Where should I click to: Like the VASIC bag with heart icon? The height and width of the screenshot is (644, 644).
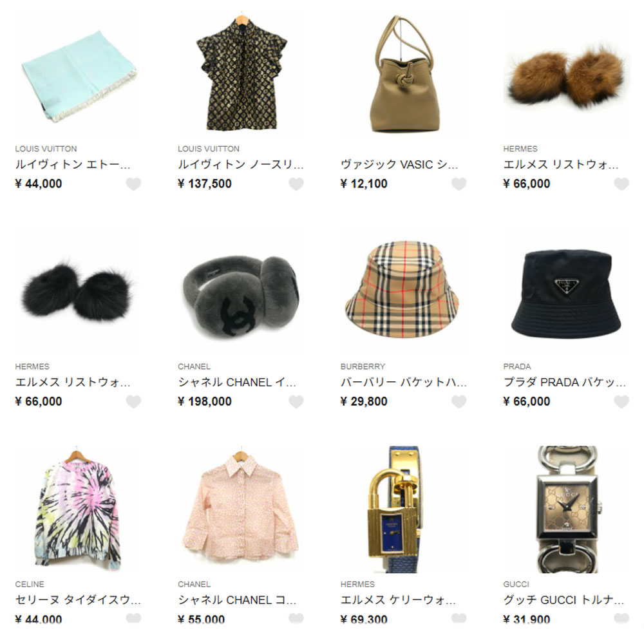[x=459, y=184]
